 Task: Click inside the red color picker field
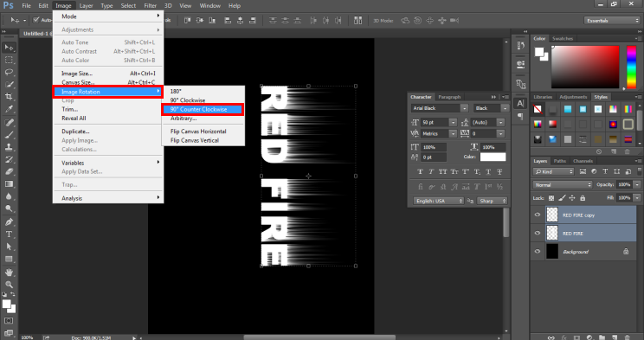[585, 67]
